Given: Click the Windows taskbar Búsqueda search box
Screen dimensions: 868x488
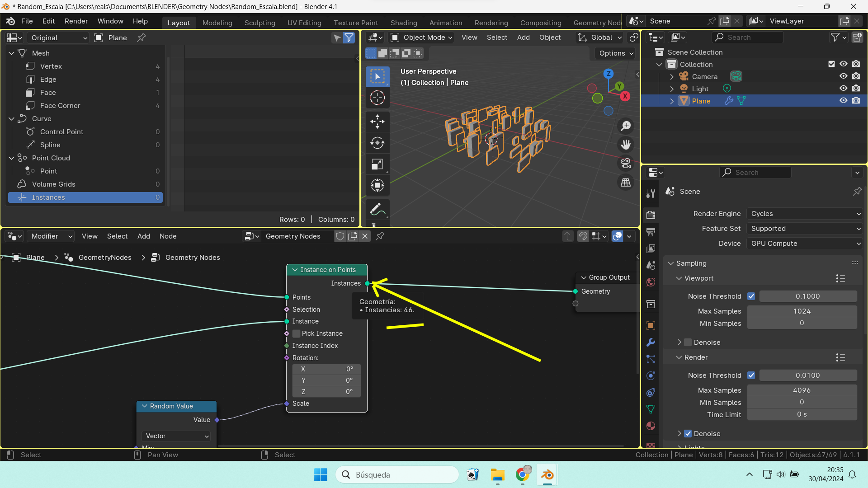Looking at the screenshot, I should pos(397,475).
